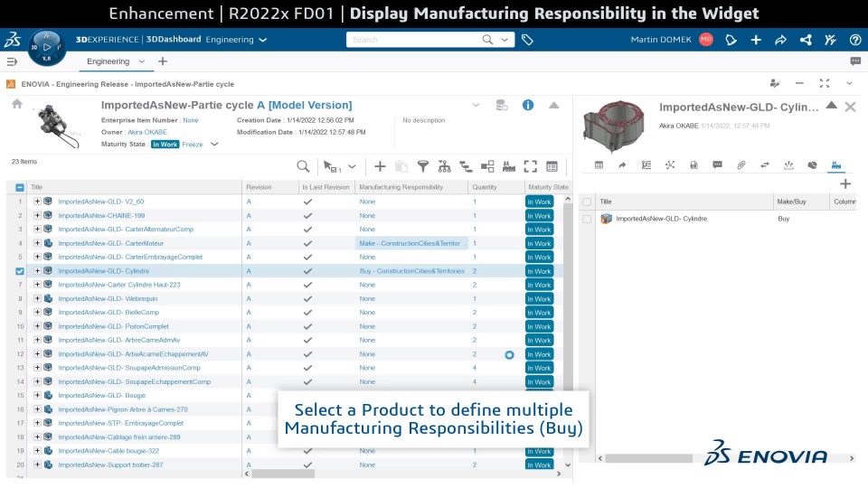The height and width of the screenshot is (488, 868).
Task: Open the tools icon in top bar
Action: coord(830,40)
